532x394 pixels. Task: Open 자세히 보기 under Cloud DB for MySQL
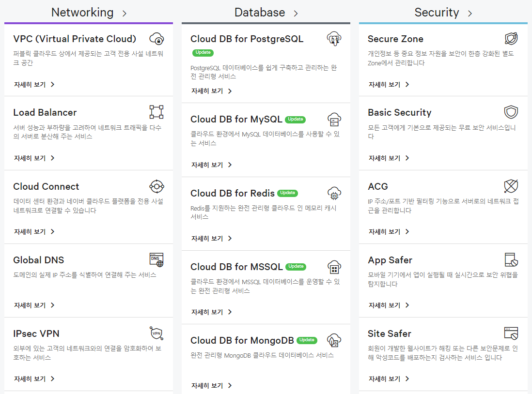click(x=211, y=165)
